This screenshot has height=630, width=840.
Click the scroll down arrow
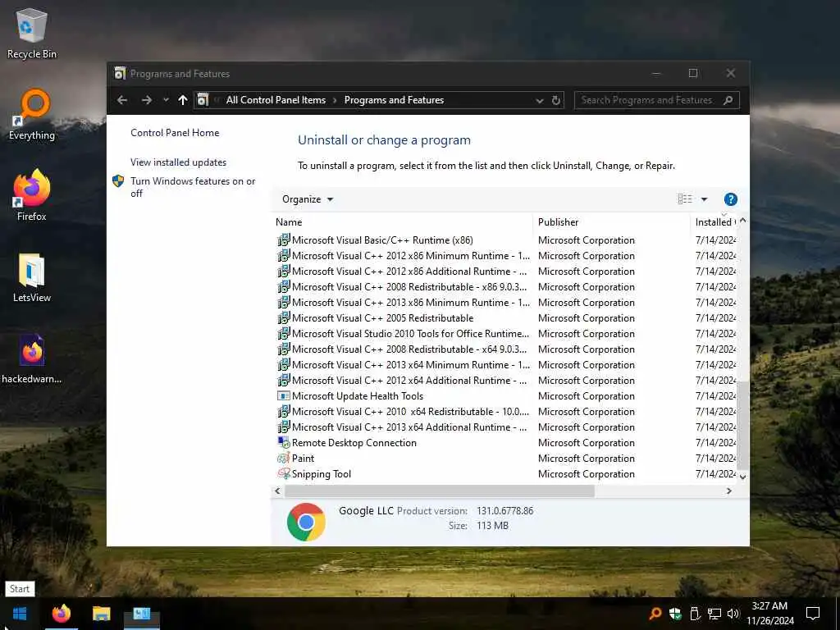pos(743,477)
